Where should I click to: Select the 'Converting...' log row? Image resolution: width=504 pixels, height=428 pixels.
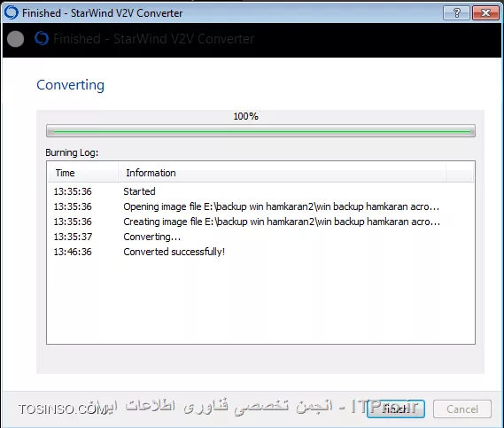coord(260,237)
